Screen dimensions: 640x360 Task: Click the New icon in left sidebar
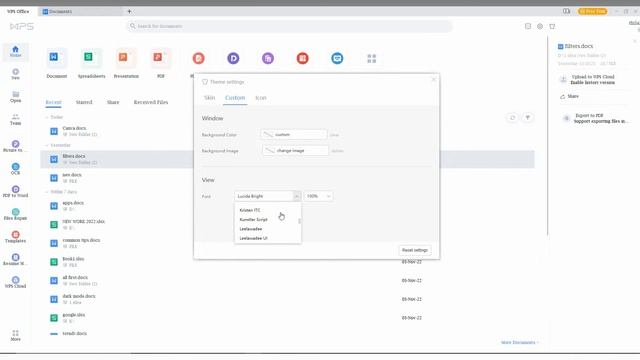click(16, 72)
